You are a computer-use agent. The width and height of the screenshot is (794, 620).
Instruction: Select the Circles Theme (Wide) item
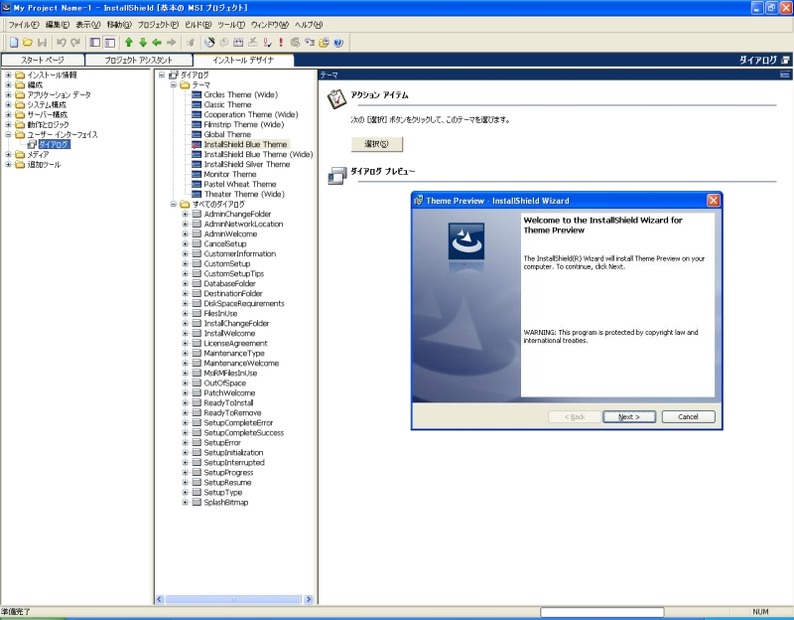[x=241, y=95]
